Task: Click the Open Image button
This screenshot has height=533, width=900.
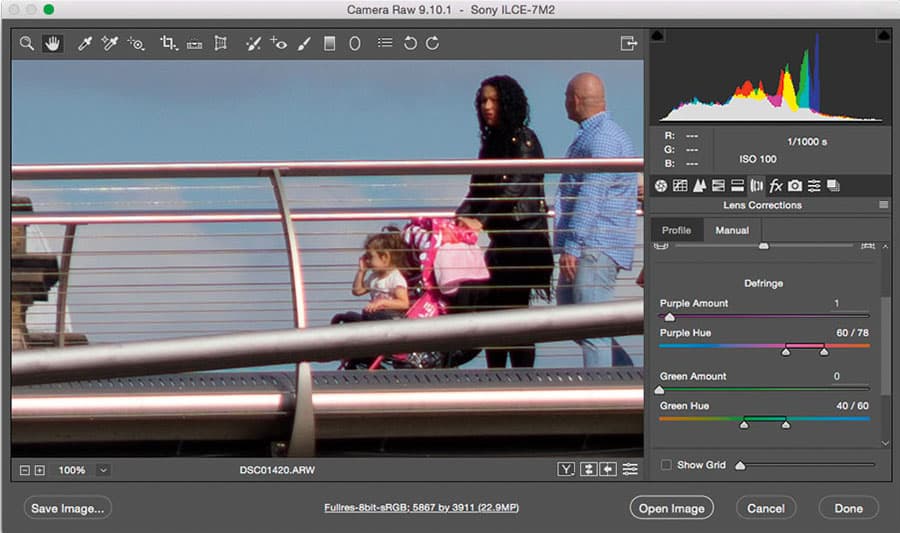Action: point(672,508)
